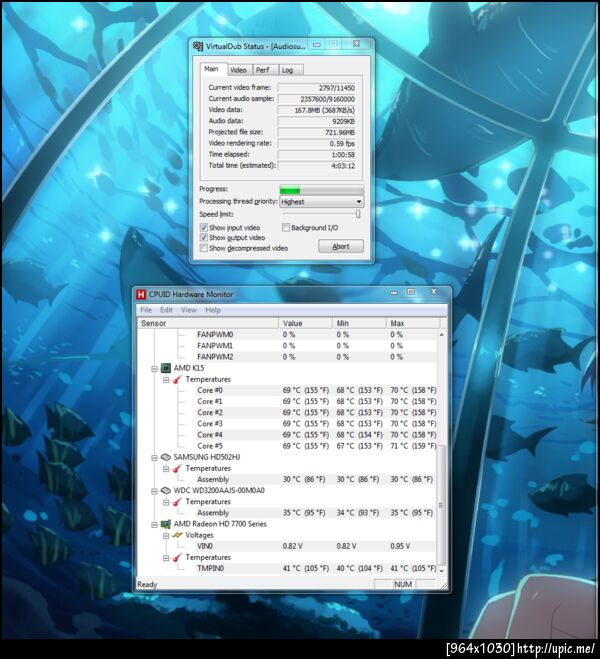
Task: Click the thermometer icon under AMD Radeon
Action: coord(177,557)
